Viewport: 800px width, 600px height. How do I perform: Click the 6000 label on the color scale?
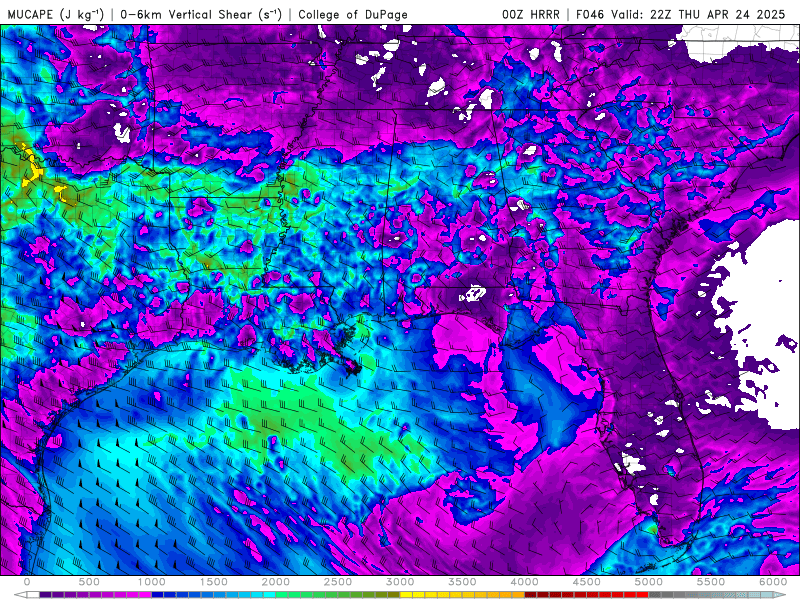(x=773, y=582)
